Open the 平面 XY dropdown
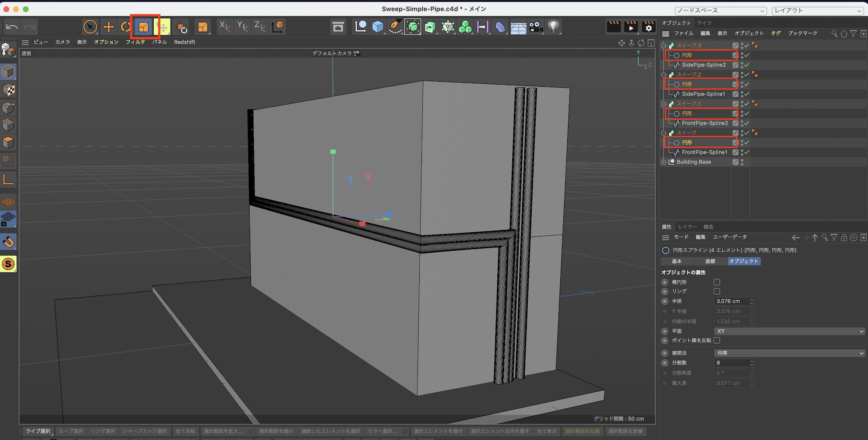The image size is (868, 440). point(789,331)
